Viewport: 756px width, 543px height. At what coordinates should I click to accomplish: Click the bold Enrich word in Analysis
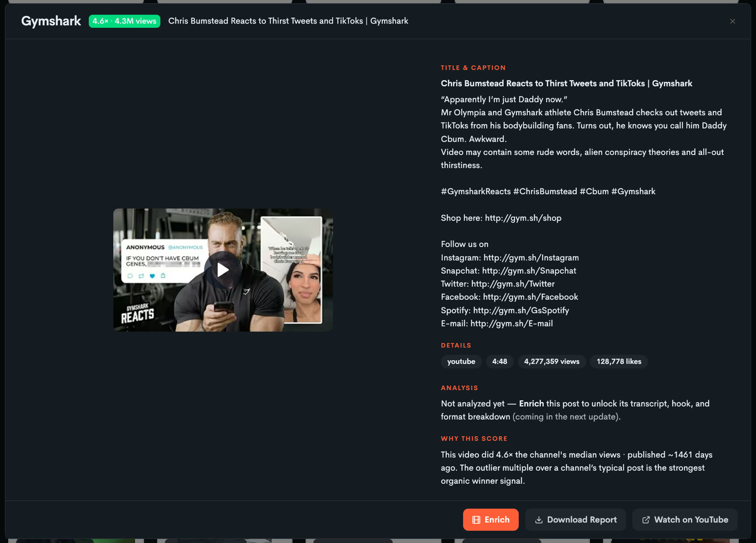(x=532, y=403)
